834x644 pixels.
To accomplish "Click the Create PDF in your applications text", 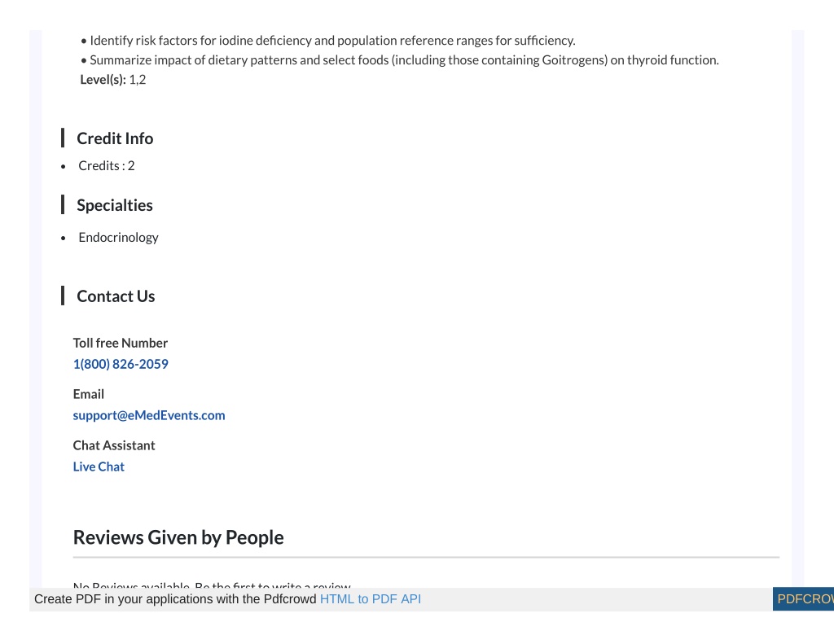I will 175,599.
